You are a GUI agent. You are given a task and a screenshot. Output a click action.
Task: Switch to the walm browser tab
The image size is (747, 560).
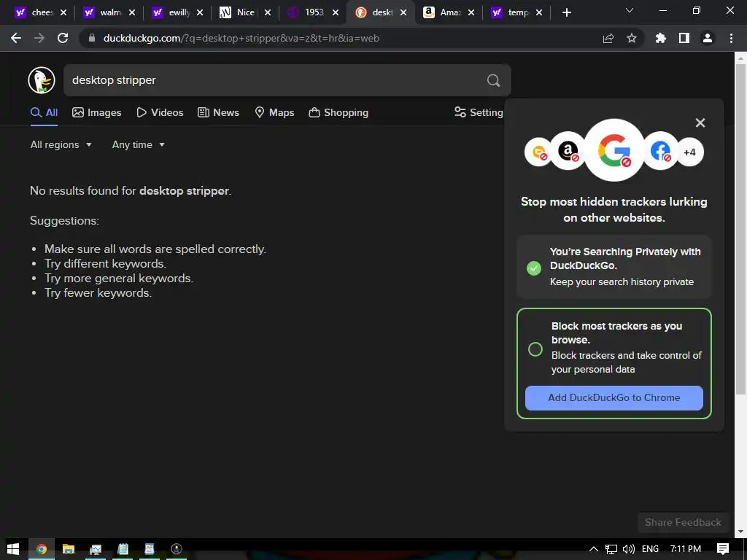tap(109, 12)
